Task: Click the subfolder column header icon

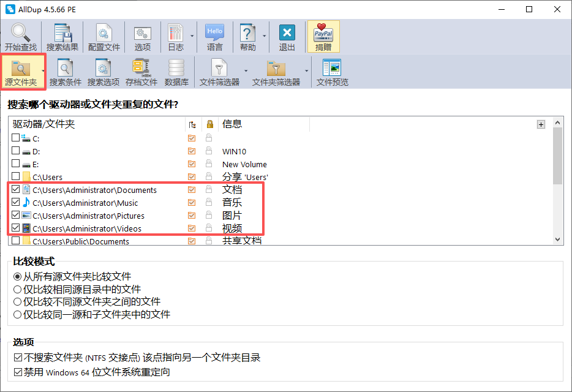Action: click(192, 125)
